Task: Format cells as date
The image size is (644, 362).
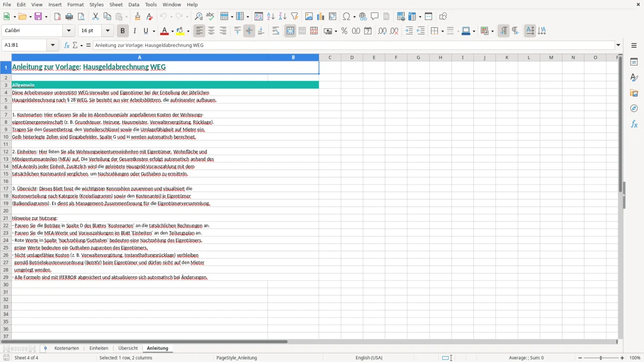Action: tap(368, 31)
